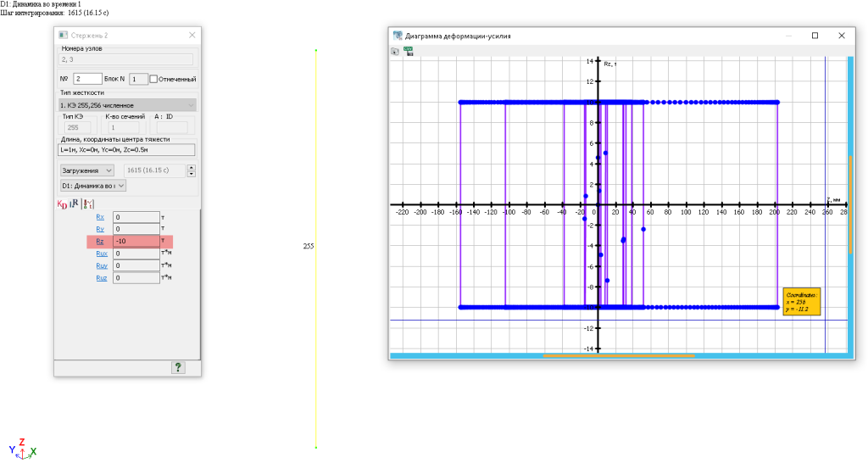Click the element number № input field
This screenshot has height=463, width=868.
click(x=88, y=79)
